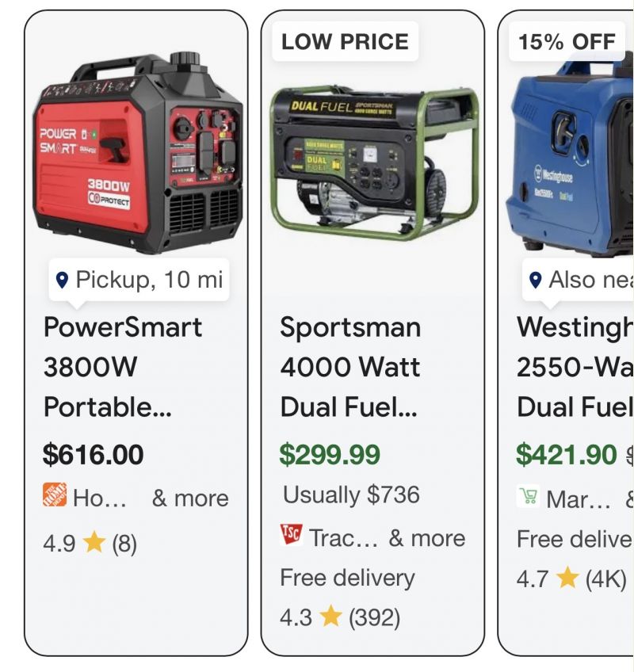Screen dimensions: 634x672
Task: Click the PowerSmart 4.9 rating star
Action: (94, 543)
